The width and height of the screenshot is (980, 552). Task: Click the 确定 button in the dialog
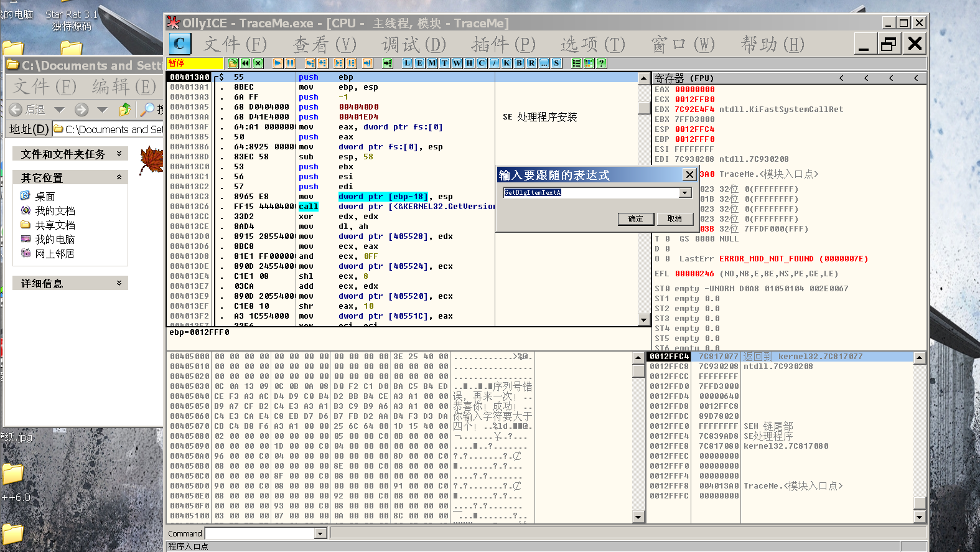click(635, 219)
